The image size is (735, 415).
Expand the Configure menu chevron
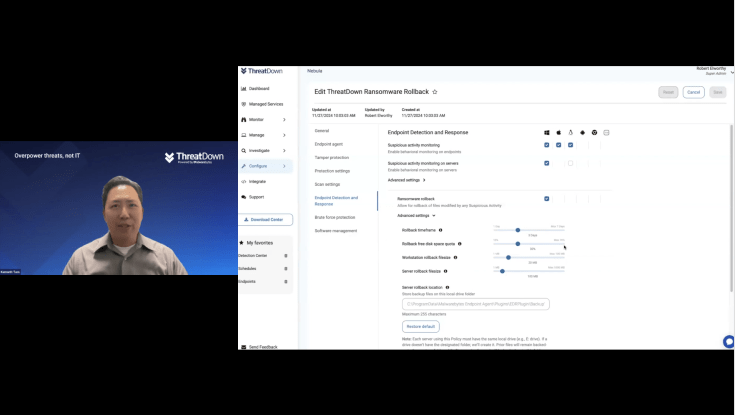(x=284, y=166)
